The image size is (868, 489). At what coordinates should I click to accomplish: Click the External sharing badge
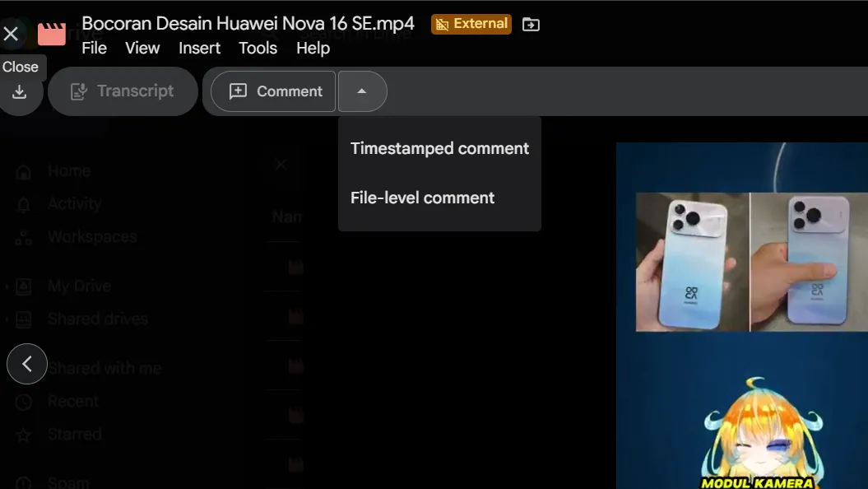(471, 24)
